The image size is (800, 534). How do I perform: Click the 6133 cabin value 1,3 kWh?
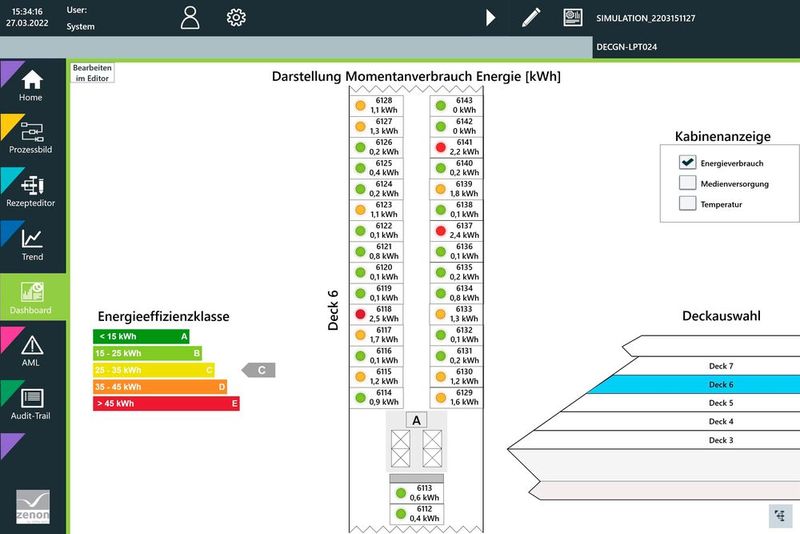click(464, 319)
